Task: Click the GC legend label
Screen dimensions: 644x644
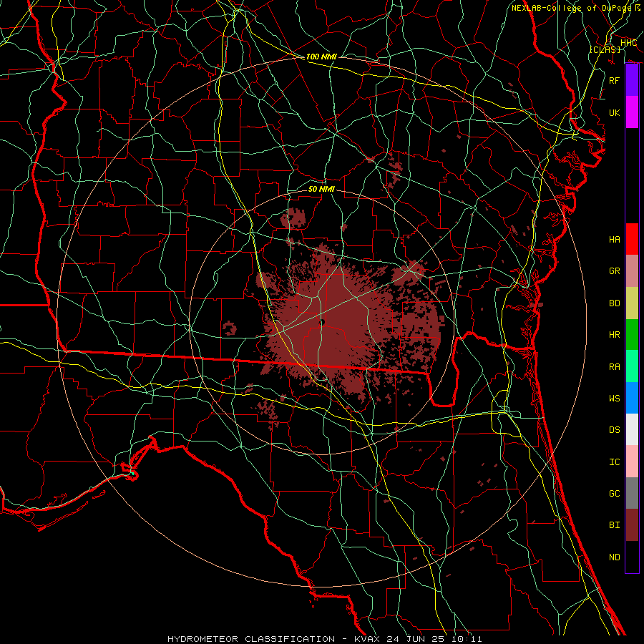Action: click(x=615, y=494)
